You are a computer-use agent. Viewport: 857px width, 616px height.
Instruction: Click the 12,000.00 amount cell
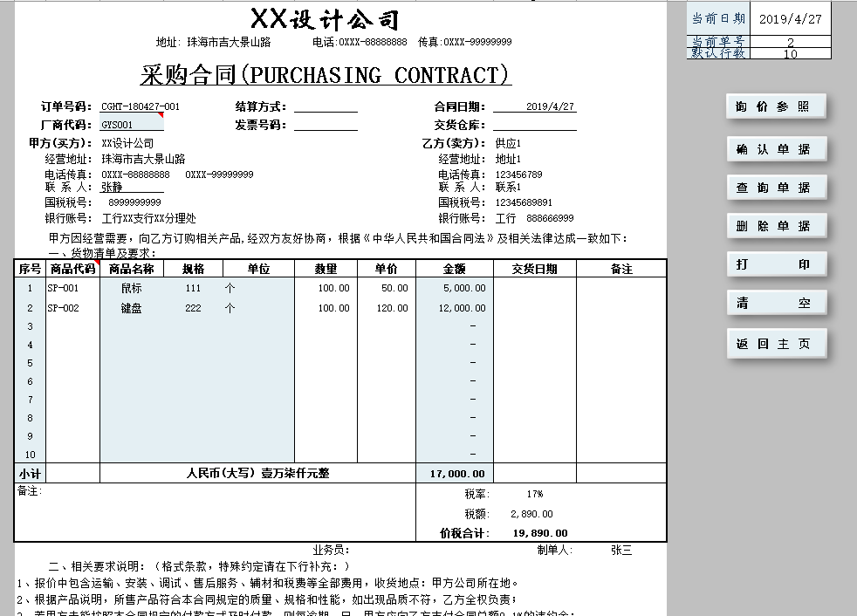pyautogui.click(x=455, y=308)
